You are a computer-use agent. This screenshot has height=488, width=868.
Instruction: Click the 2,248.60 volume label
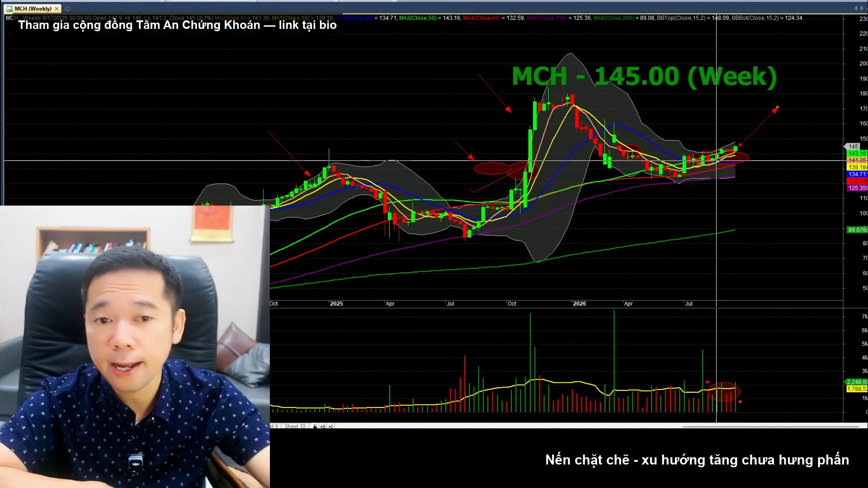pyautogui.click(x=857, y=382)
